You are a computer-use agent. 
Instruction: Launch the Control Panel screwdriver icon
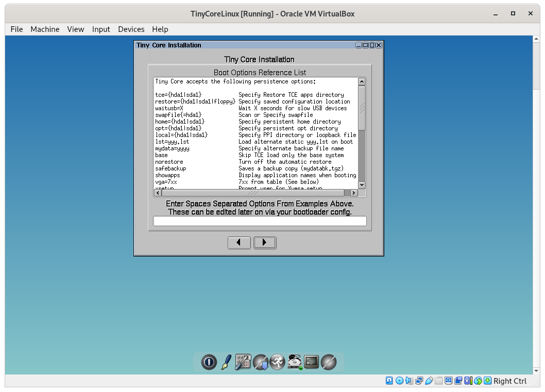pos(243,362)
